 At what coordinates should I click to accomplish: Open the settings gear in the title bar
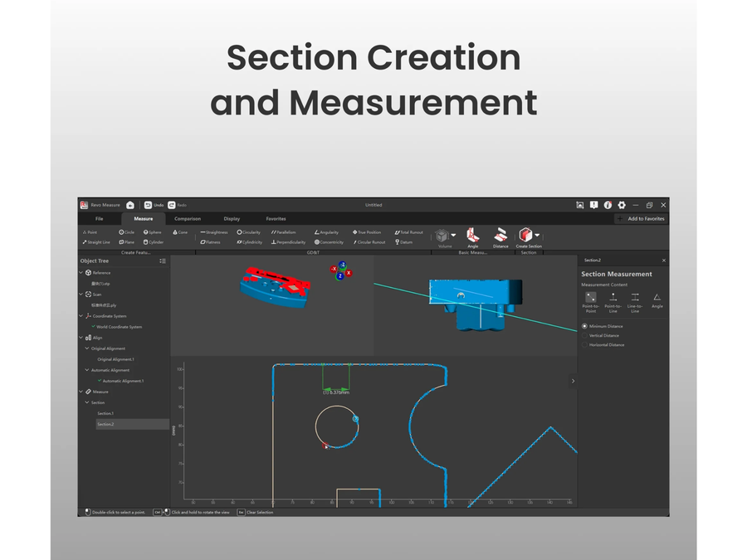click(622, 205)
